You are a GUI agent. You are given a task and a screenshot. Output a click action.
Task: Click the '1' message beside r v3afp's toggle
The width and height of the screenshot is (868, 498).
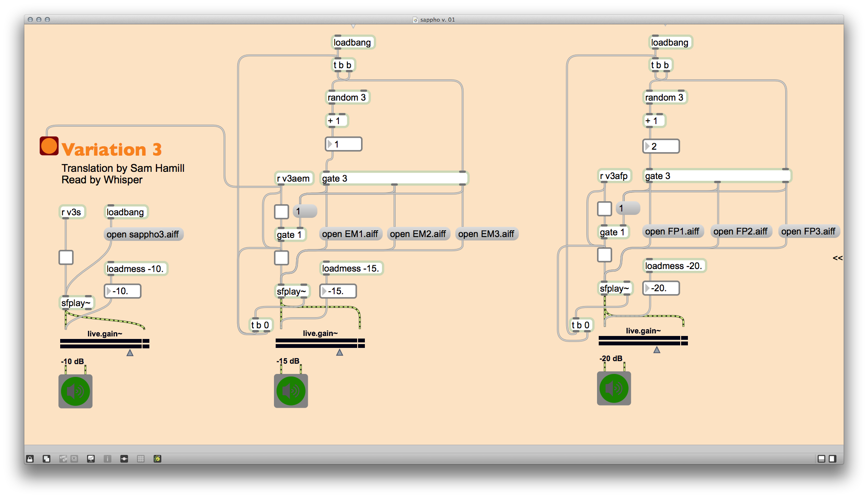[x=628, y=208]
